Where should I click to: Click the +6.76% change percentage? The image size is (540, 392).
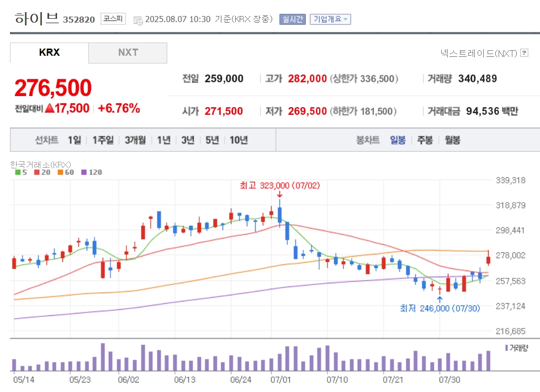click(119, 108)
